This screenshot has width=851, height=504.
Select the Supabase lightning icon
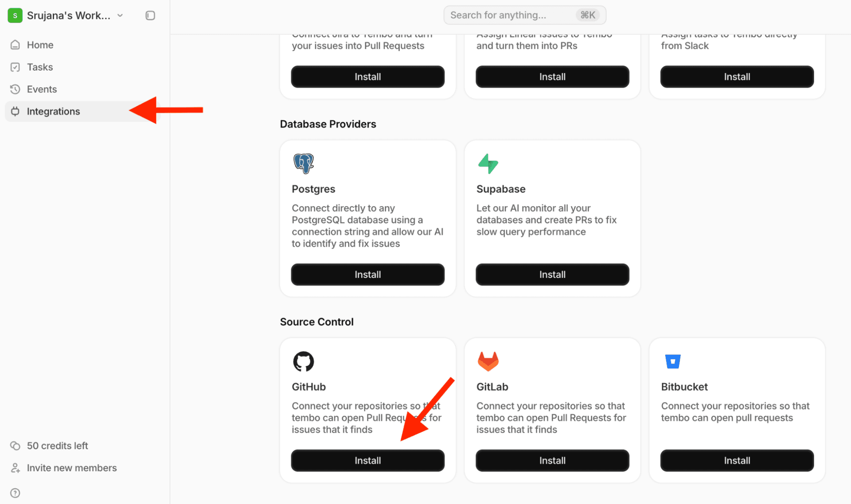[488, 163]
